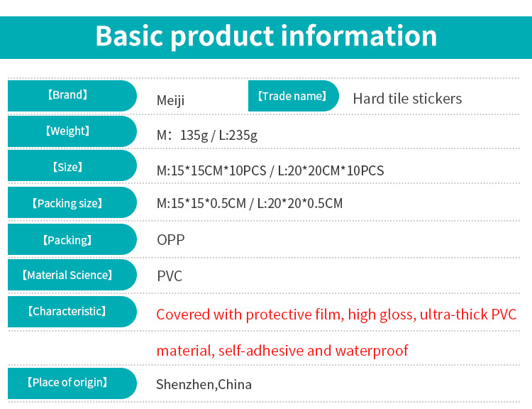Screen dimensions: 532x409
Task: Select the Packing label tag
Action: (x=68, y=240)
